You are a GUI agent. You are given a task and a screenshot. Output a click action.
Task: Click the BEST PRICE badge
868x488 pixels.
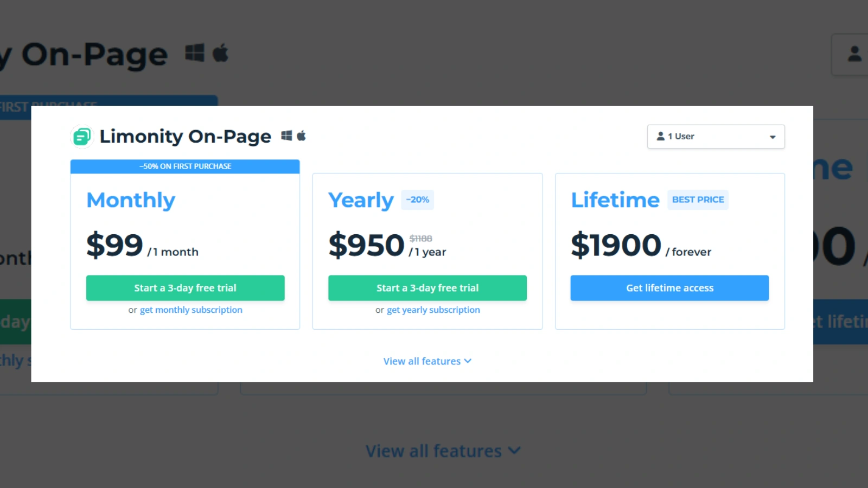tap(698, 200)
